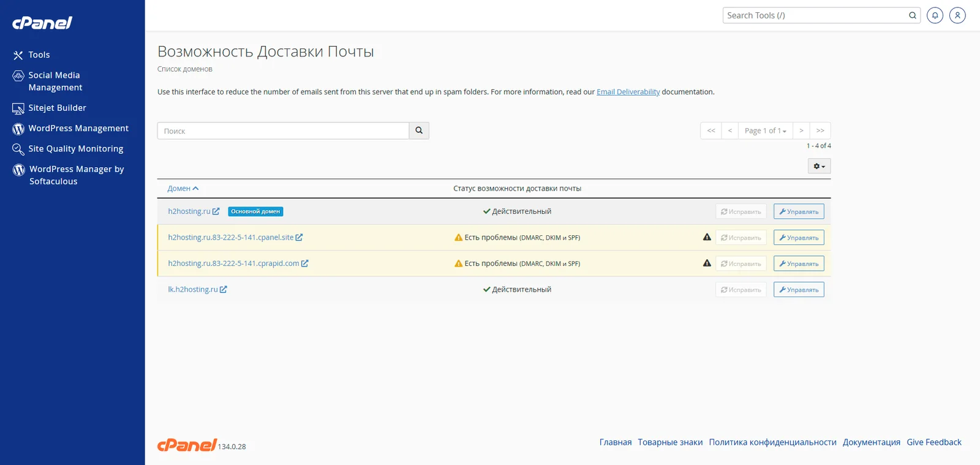980x465 pixels.
Task: Open the Email Deliverability documentation link
Action: 628,92
